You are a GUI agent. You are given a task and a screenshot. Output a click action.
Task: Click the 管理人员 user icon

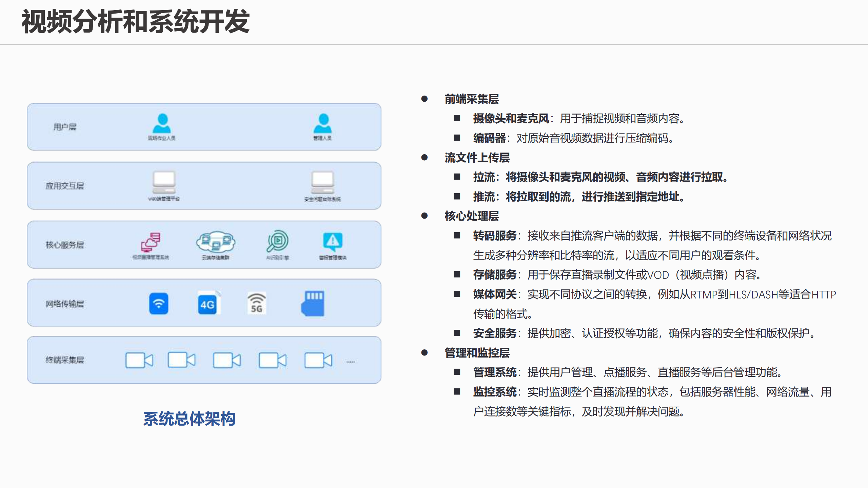(x=322, y=123)
